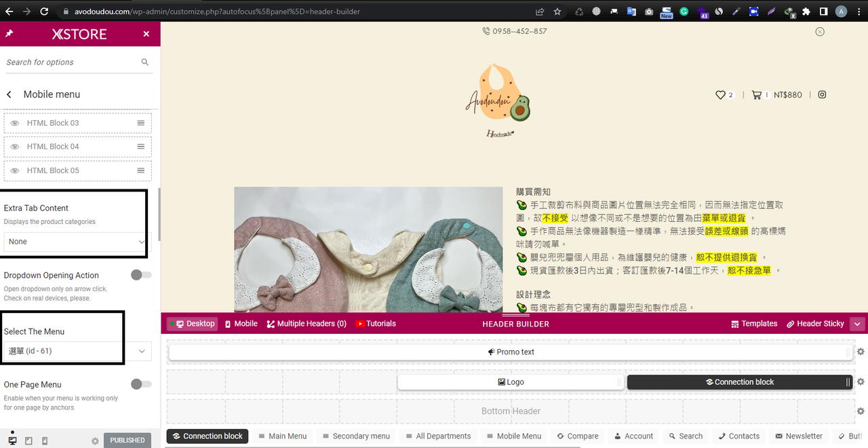Open the Select The Menu dropdown

(x=77, y=351)
